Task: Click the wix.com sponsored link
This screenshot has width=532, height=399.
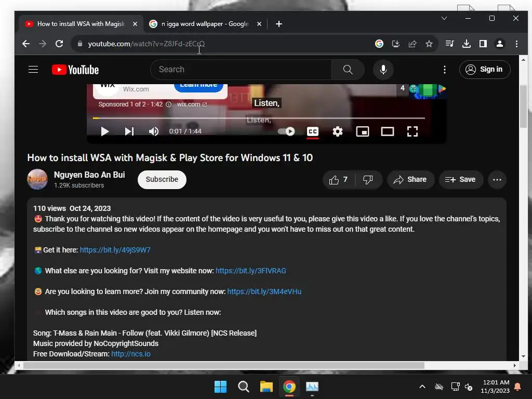Action: tap(192, 104)
